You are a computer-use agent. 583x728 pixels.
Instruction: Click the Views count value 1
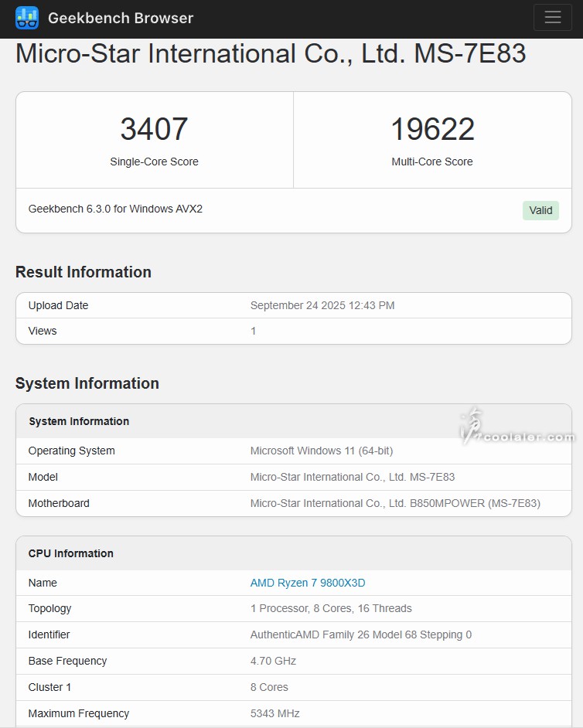click(x=253, y=331)
